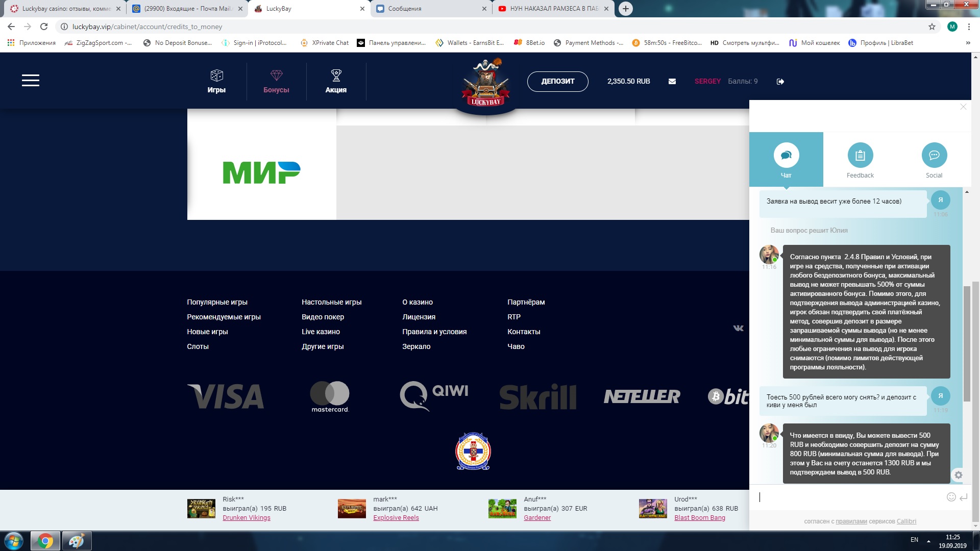Image resolution: width=980 pixels, height=551 pixels.
Task: Open the emoji picker in chat
Action: (951, 497)
